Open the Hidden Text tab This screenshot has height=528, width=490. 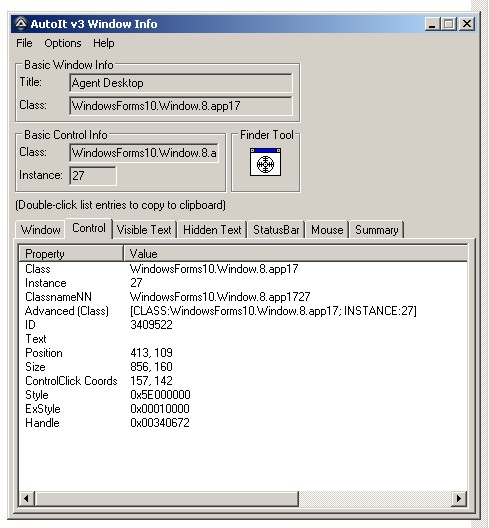click(212, 230)
